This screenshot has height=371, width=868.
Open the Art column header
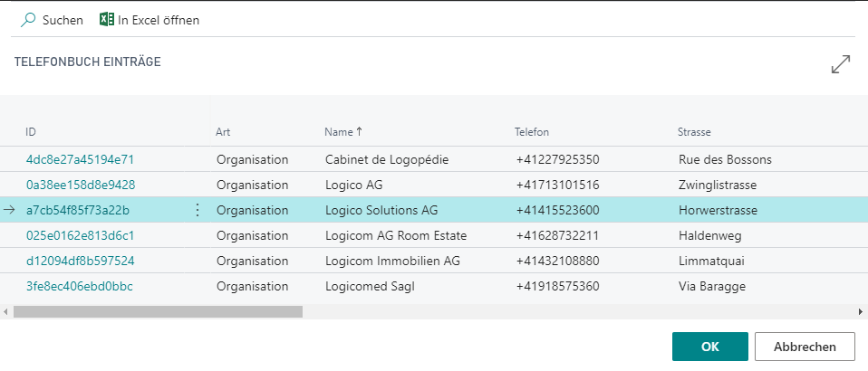click(x=223, y=132)
